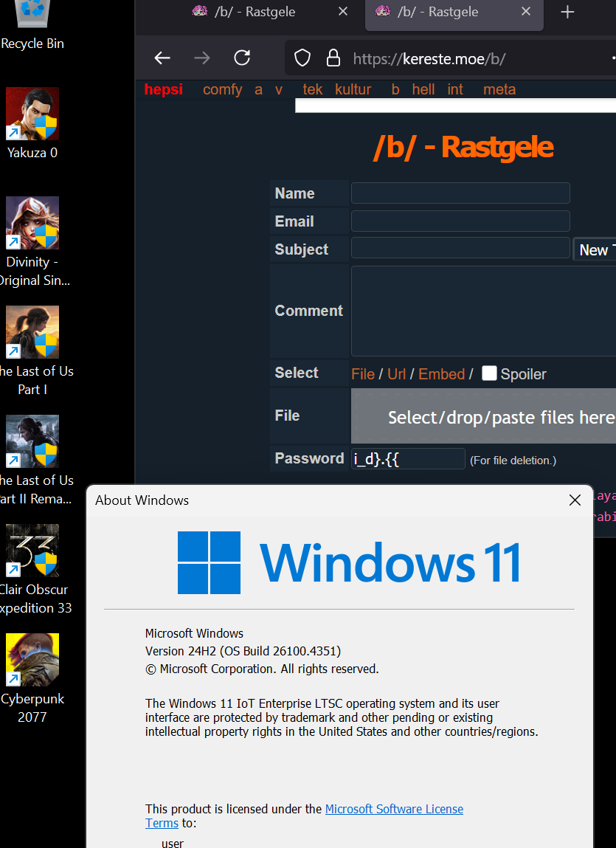Toggle the Spoiler checkbox

coord(489,373)
